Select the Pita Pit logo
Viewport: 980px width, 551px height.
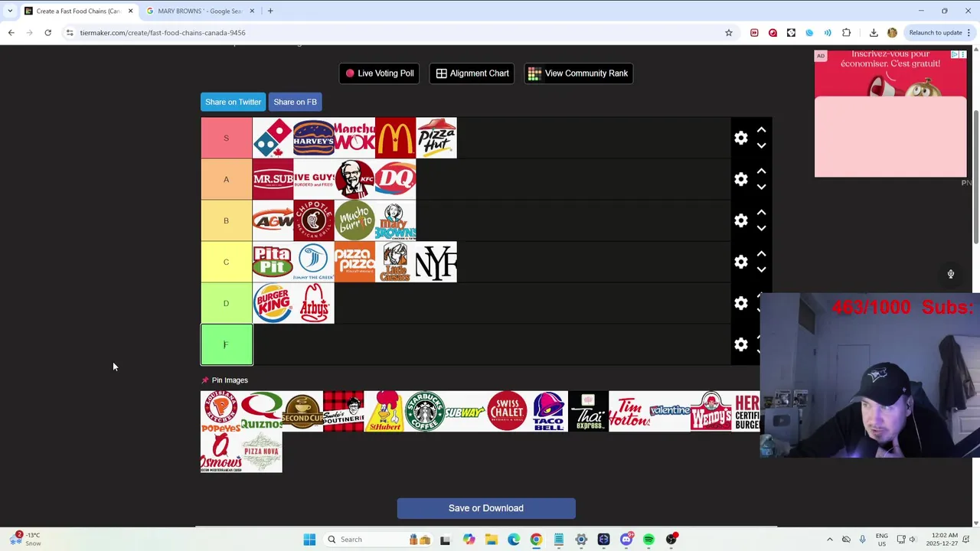pos(273,262)
